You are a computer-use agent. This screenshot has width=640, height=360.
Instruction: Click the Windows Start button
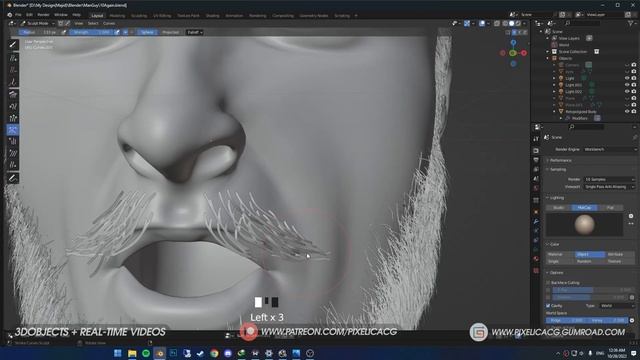click(x=118, y=353)
